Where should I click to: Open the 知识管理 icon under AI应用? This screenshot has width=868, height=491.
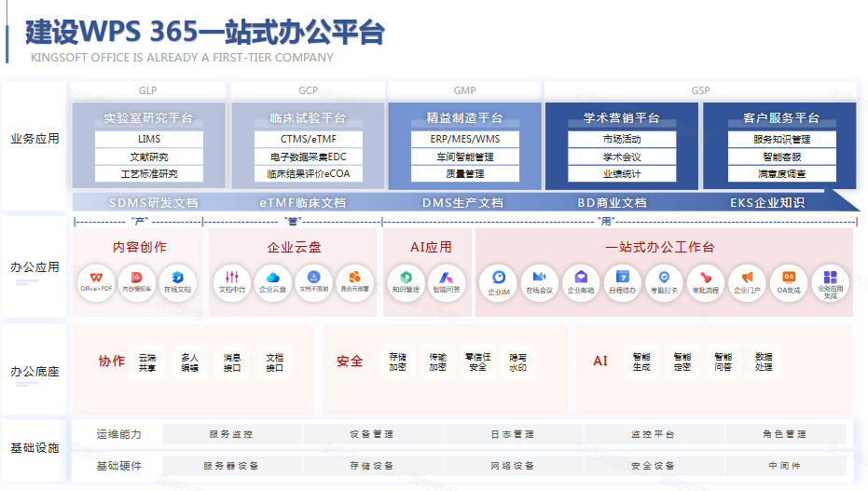(x=406, y=282)
